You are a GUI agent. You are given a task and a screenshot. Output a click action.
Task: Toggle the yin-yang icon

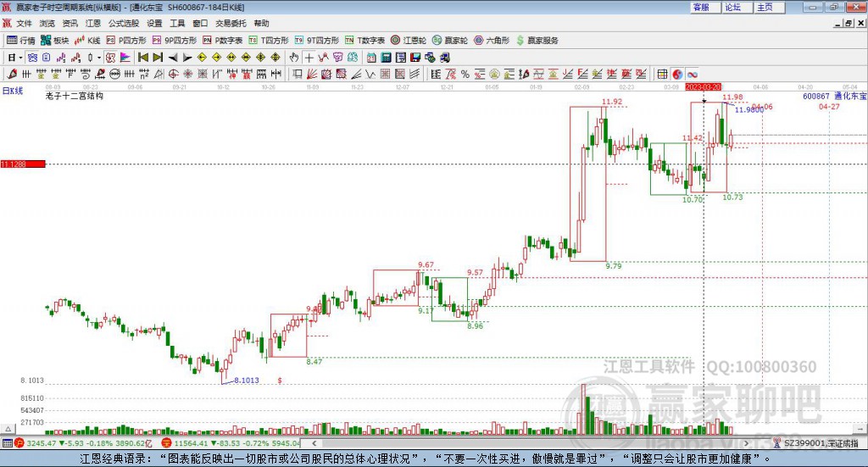[x=677, y=74]
